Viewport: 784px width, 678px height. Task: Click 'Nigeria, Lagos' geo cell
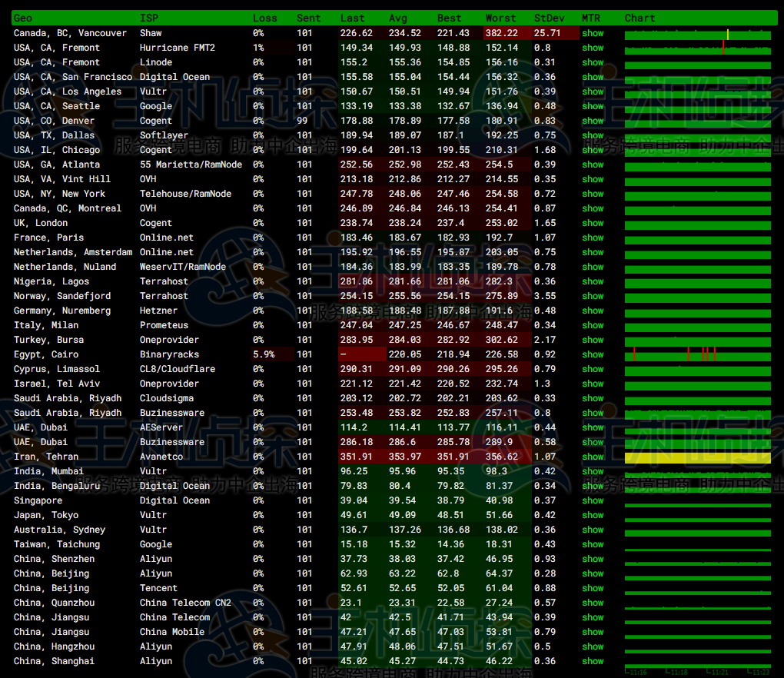51,281
